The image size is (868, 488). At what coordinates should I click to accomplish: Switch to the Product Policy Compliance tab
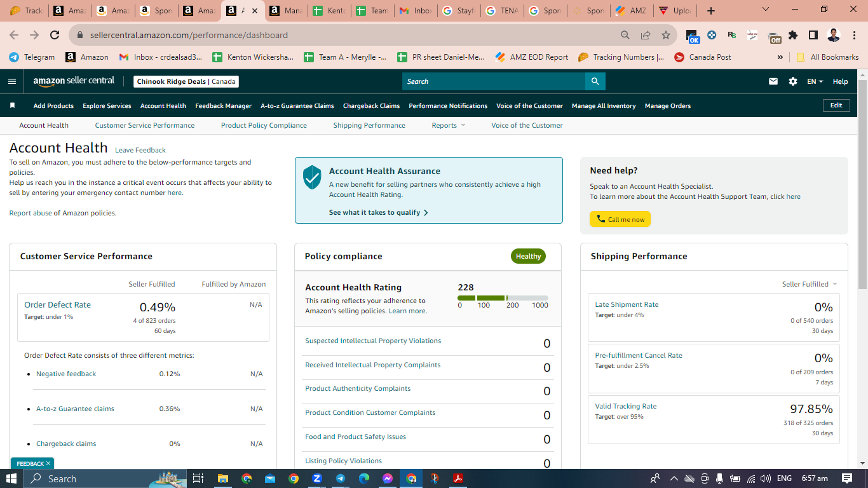pos(264,125)
